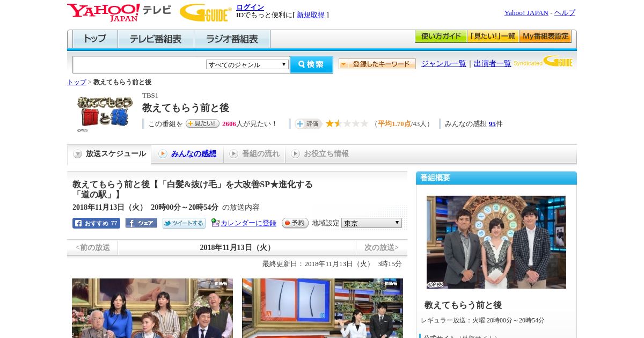Open the 「見たい!」一覧 button

coord(493,36)
